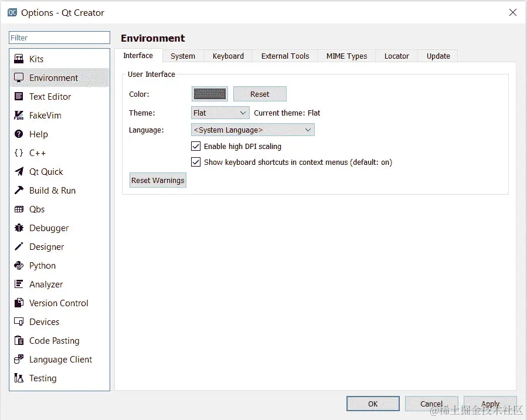This screenshot has width=527, height=420.
Task: Open the Code Pasting clipboard icon
Action: point(19,340)
